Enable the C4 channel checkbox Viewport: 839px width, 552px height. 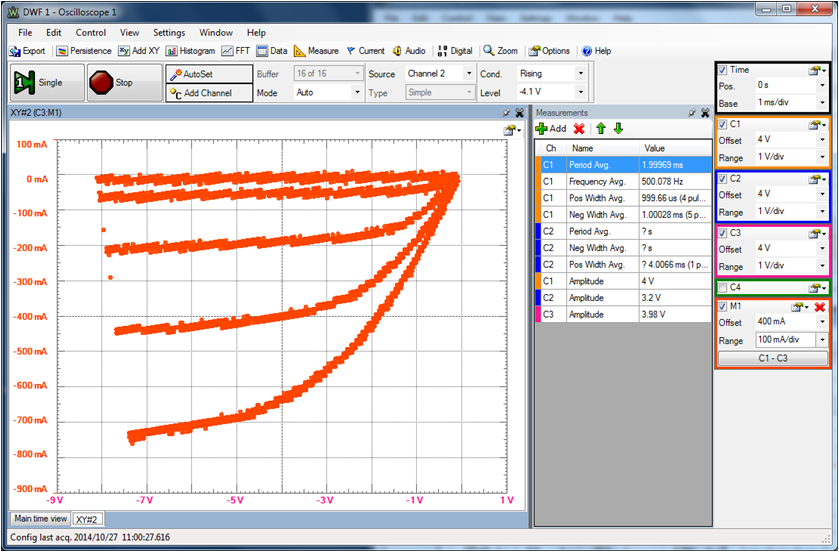723,288
